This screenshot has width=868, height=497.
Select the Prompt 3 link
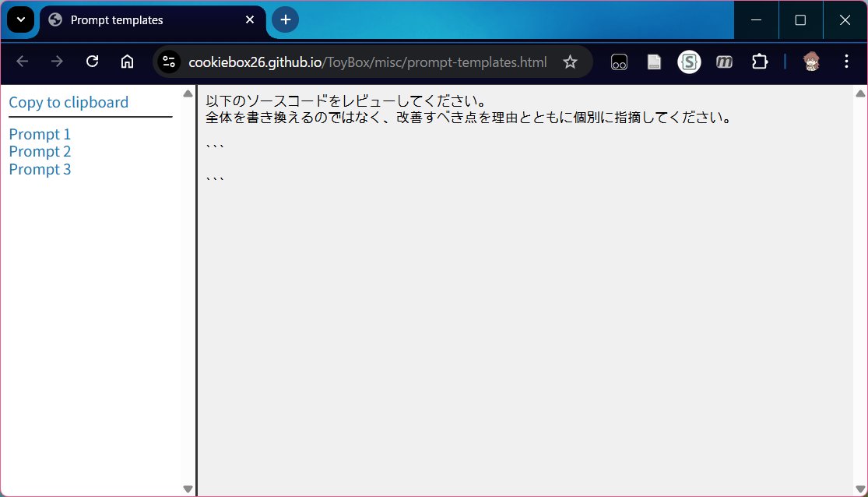click(40, 169)
